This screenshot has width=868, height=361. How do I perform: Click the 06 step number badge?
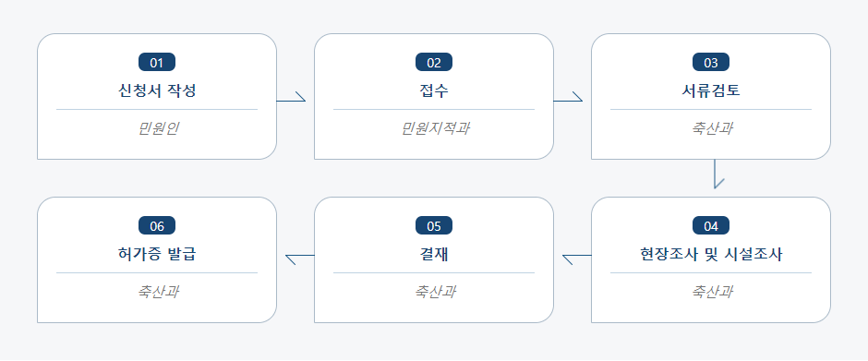point(157,225)
